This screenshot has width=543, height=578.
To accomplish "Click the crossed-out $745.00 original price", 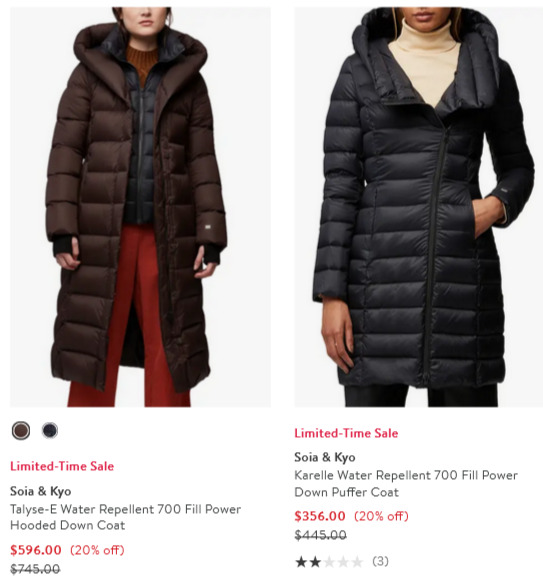I will pyautogui.click(x=35, y=569).
